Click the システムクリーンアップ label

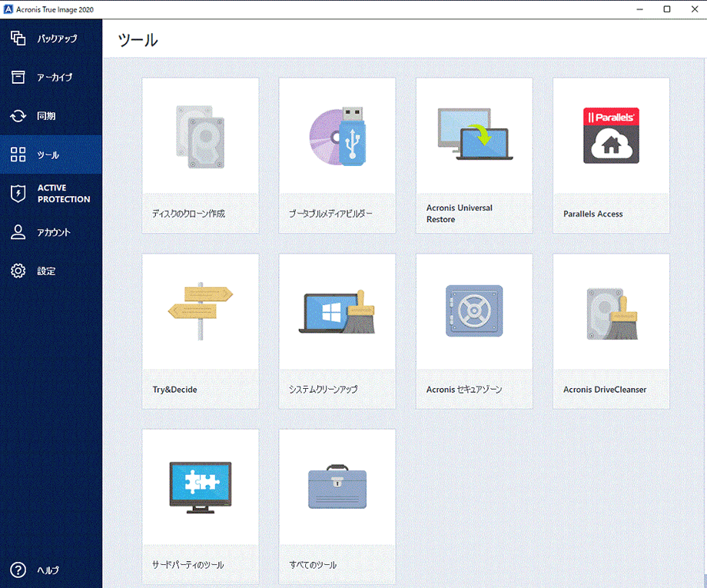[324, 389]
